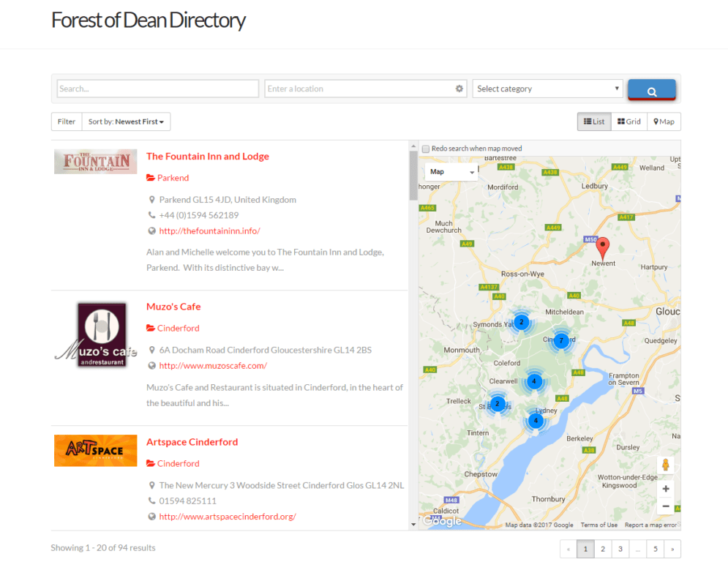Click map Terms of Use link
The height and width of the screenshot is (562, 728).
point(599,525)
